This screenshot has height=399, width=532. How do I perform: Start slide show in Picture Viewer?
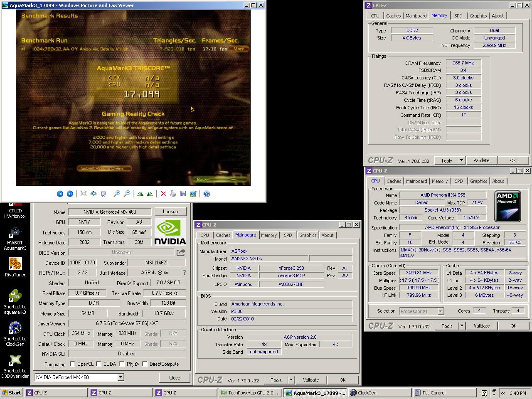103,194
